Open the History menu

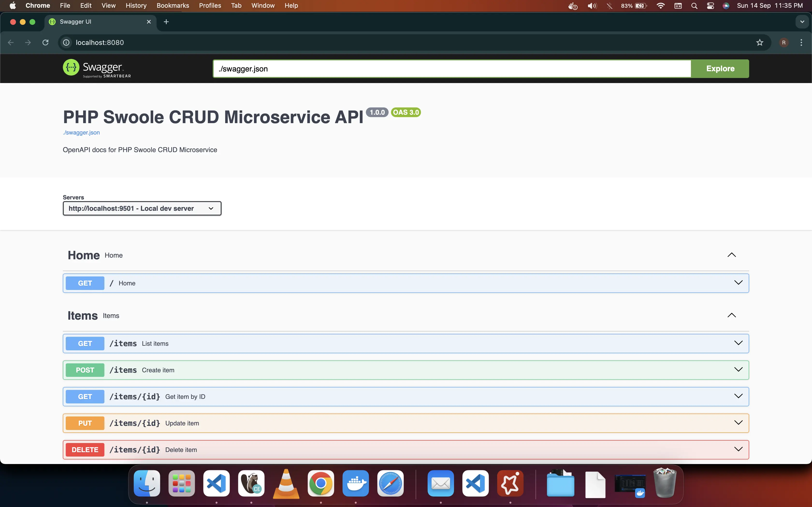pos(136,6)
